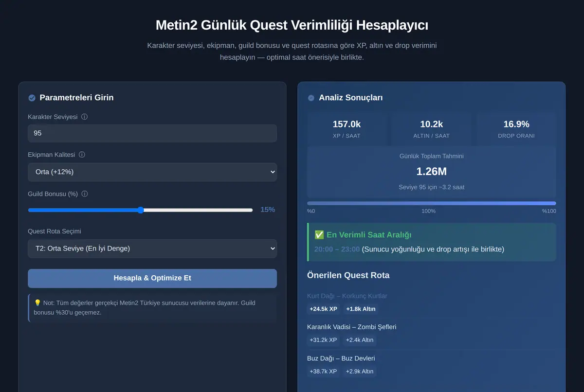The image size is (584, 392).
Task: Select the Karanlık Vadisi – Zombi Şefleri route
Action: pos(351,327)
